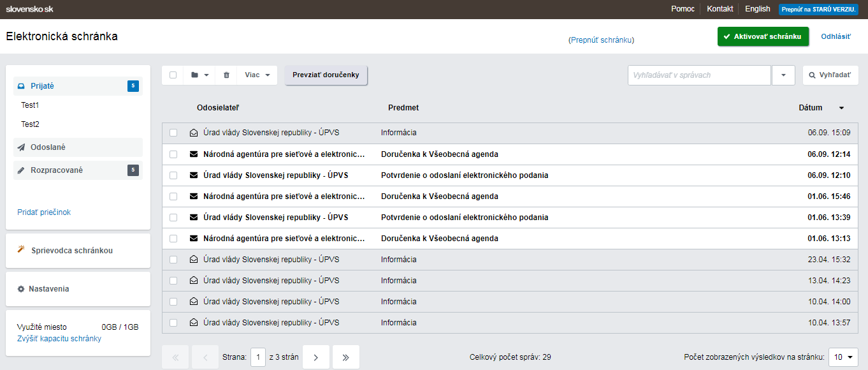Click Prepnúť na STARÚ VERZIU button

[x=819, y=10]
